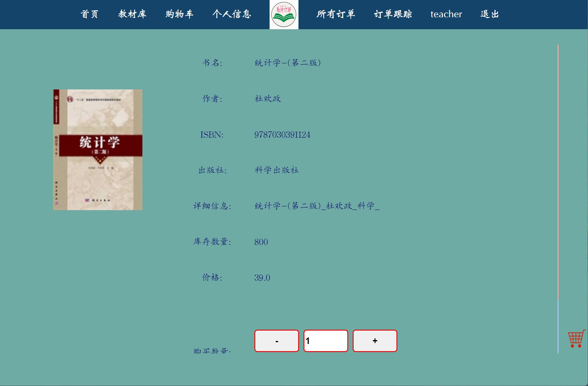View 所有订单 orders list
This screenshot has width=588, height=386.
click(x=336, y=14)
